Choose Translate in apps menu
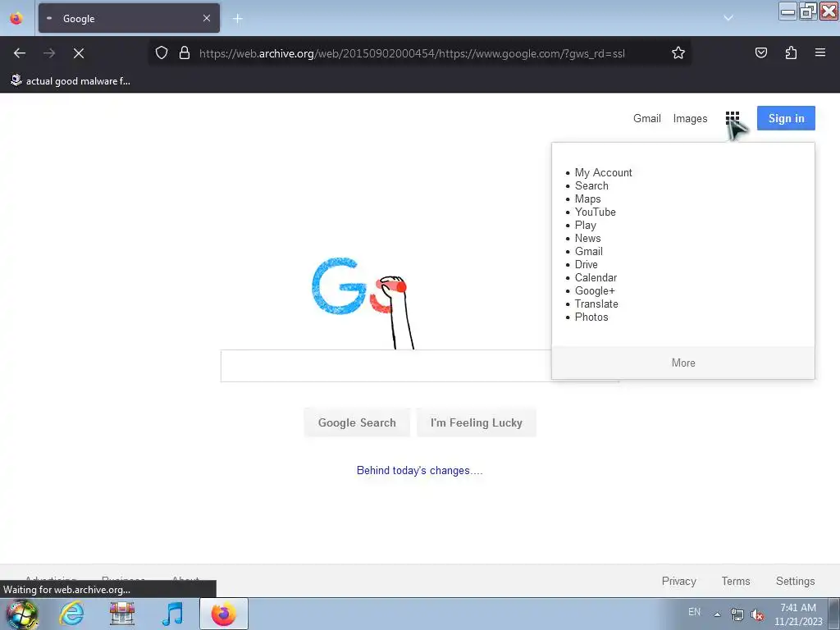The height and width of the screenshot is (630, 840). click(596, 304)
